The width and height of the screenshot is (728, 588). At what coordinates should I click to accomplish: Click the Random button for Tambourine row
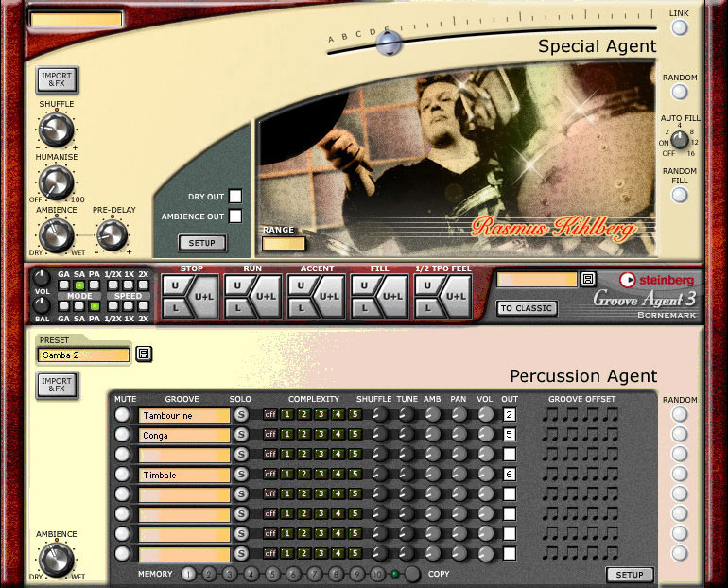coord(680,414)
